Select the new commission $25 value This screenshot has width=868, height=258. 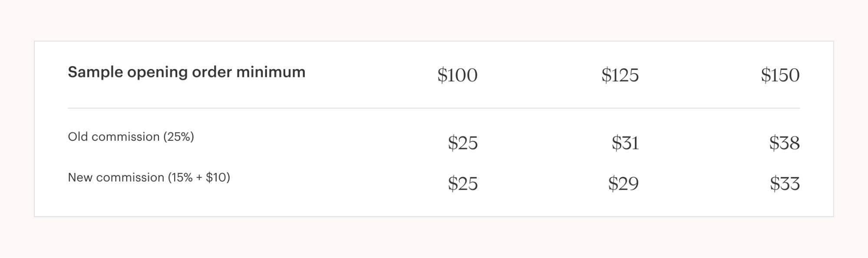click(462, 184)
